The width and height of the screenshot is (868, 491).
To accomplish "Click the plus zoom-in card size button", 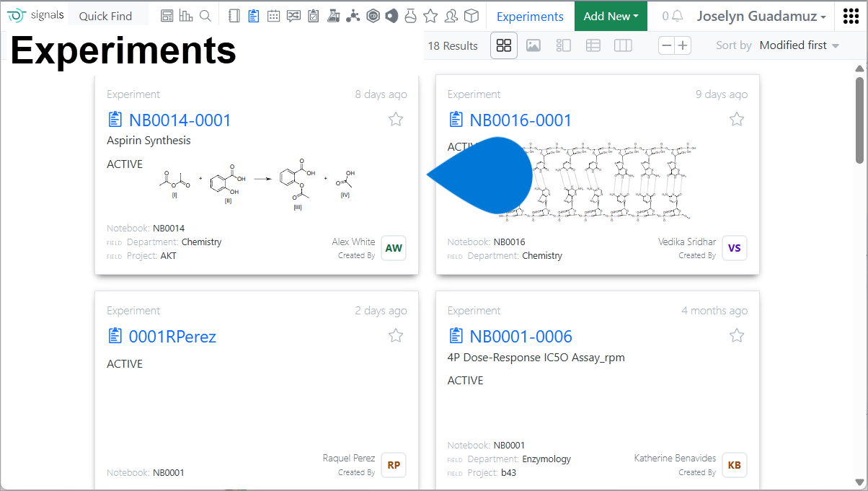I will tap(682, 45).
